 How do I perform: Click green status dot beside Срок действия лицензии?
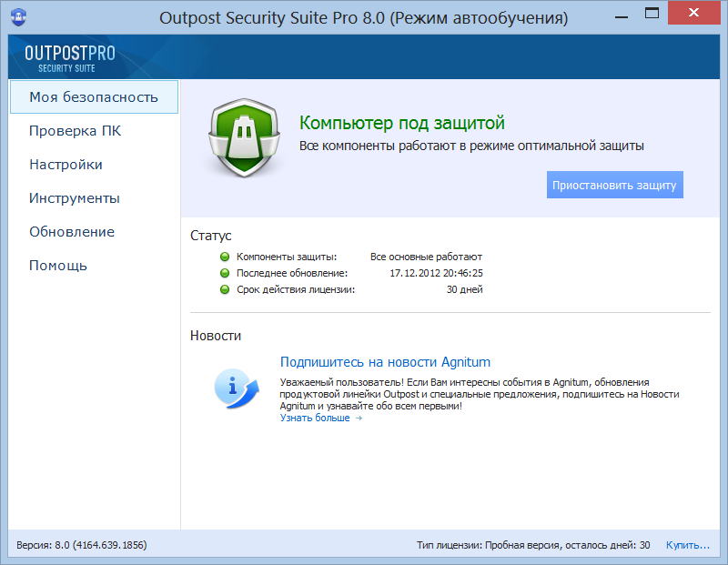point(225,289)
